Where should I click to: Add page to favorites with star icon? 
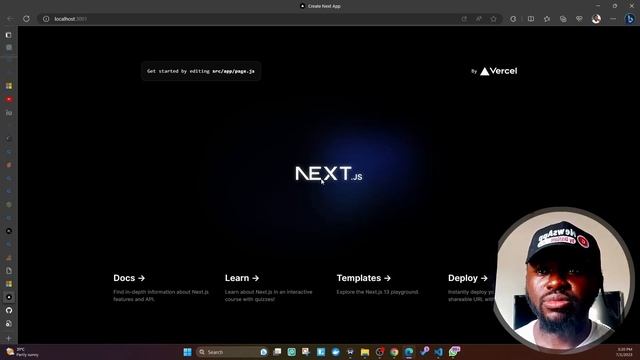pos(493,19)
